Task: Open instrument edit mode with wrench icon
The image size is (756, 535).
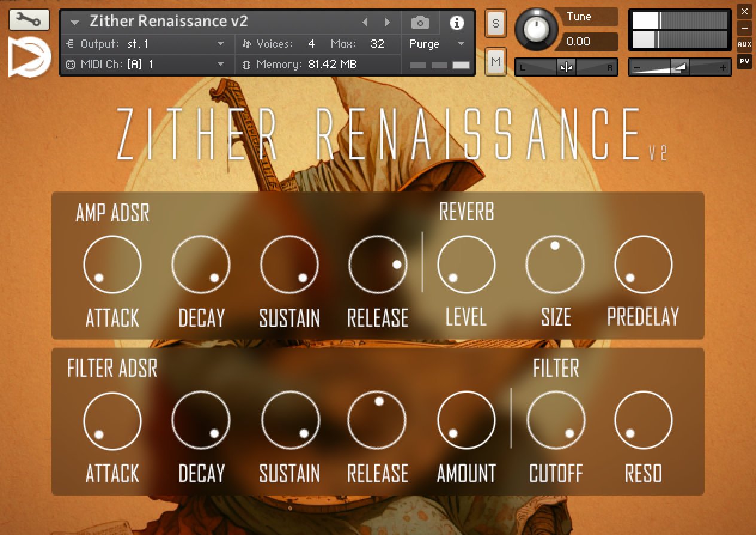Action: pos(29,21)
